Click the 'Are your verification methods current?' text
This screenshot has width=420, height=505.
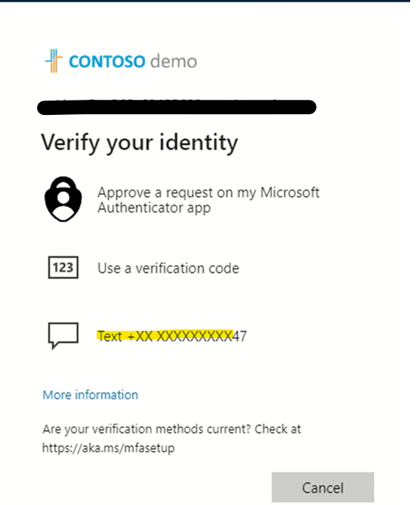(147, 429)
